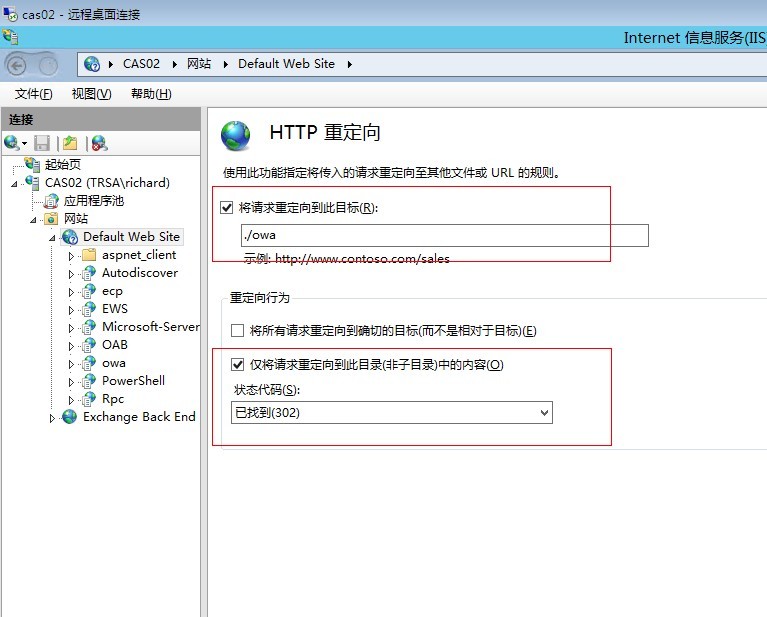
Task: Click the Forward navigation arrow button
Action: (x=48, y=66)
